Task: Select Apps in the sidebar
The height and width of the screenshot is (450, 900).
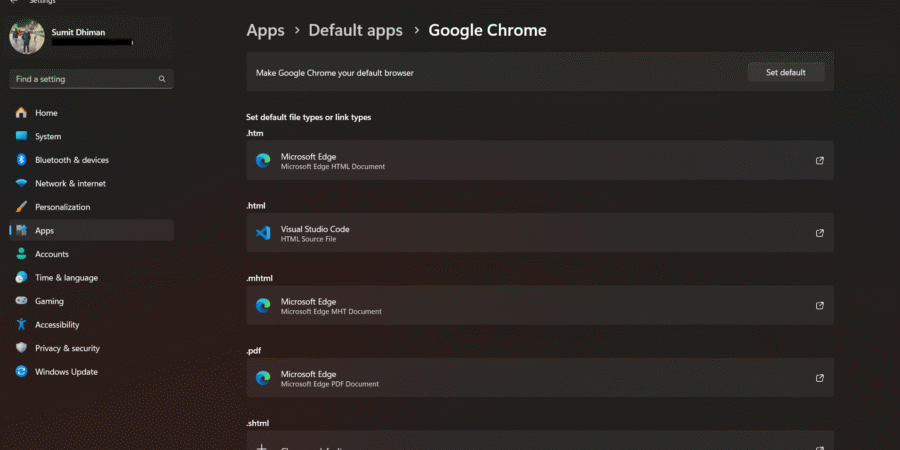Action: click(x=91, y=230)
